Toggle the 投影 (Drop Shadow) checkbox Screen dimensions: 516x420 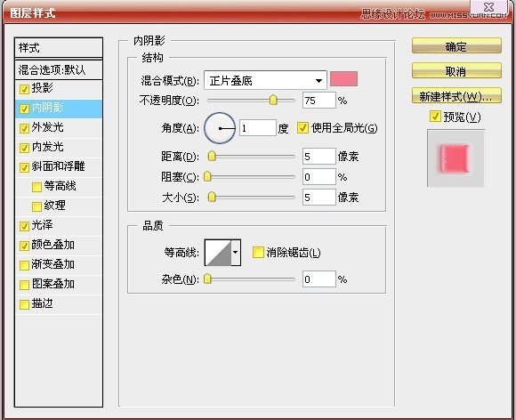24,89
